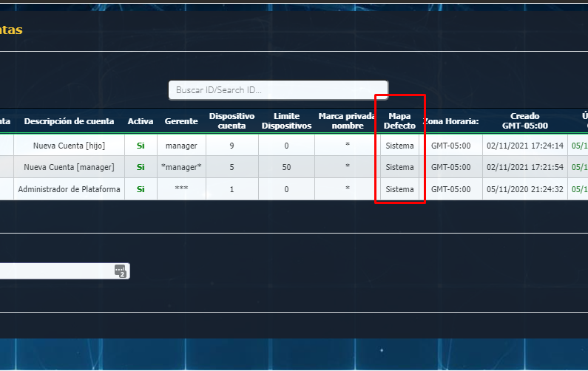The image size is (588, 371).
Task: Click the keyboard icon in lower input field
Action: (121, 270)
